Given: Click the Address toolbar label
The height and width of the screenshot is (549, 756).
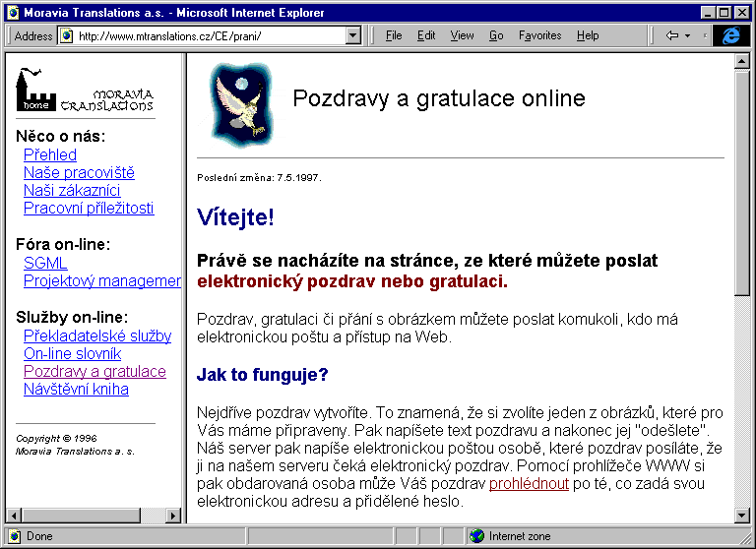Looking at the screenshot, I should [x=33, y=36].
